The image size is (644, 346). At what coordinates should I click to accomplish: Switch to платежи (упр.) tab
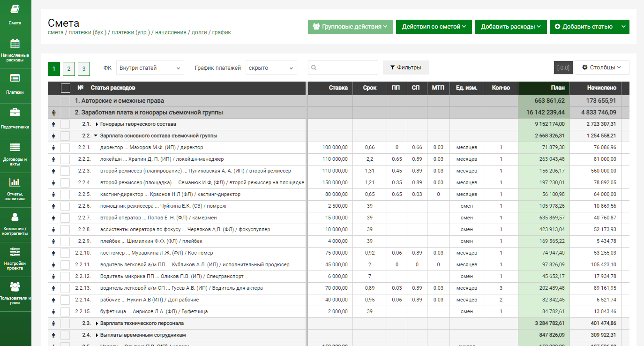(x=131, y=32)
